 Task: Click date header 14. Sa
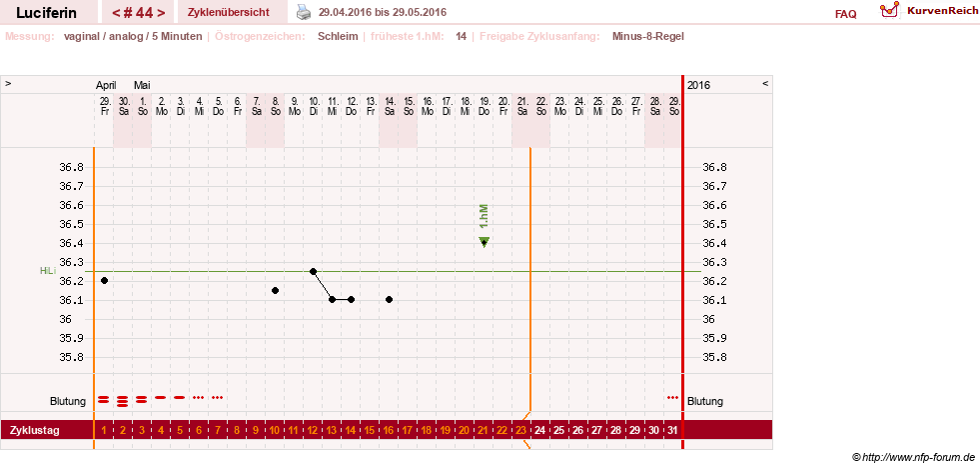(389, 105)
